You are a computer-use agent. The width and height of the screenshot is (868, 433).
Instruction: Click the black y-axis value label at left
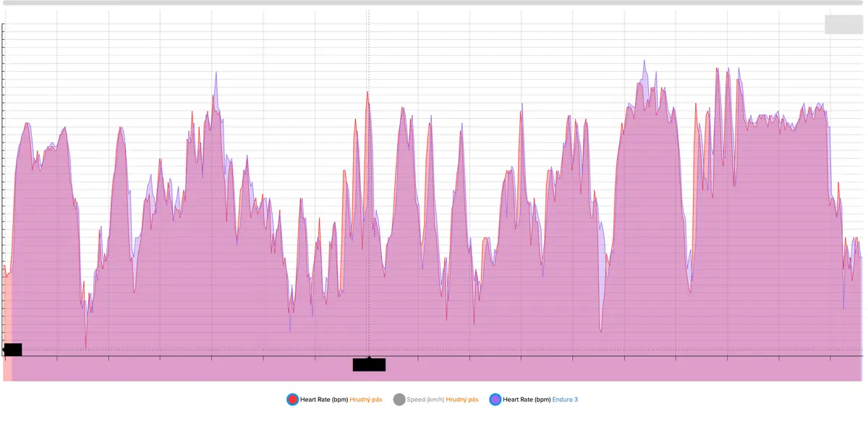(13, 350)
